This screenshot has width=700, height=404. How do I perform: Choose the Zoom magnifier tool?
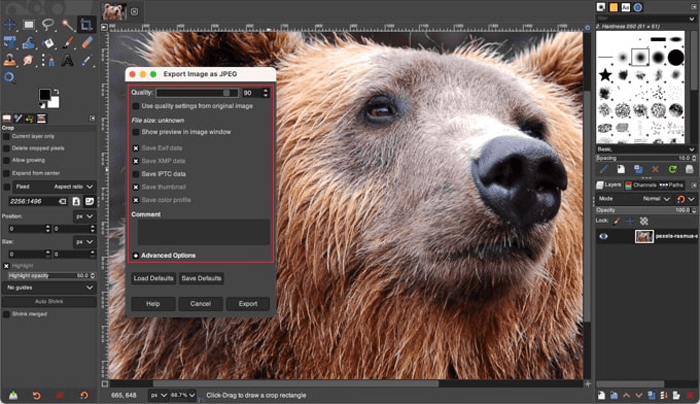tap(9, 77)
